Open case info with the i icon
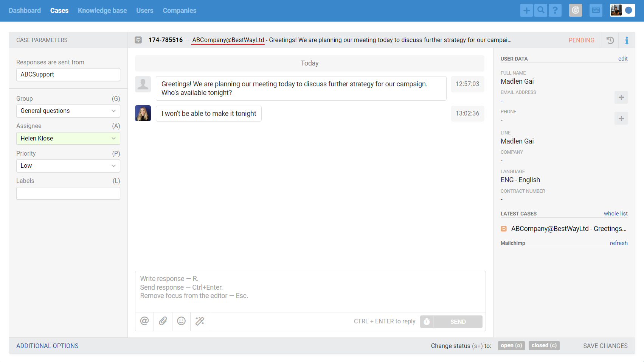The width and height of the screenshot is (644, 362). pyautogui.click(x=627, y=40)
